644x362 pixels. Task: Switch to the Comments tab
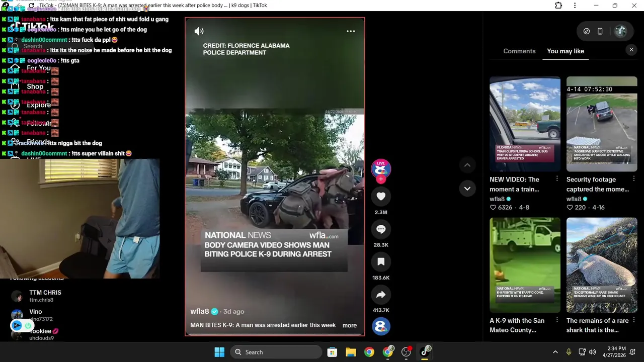pyautogui.click(x=519, y=51)
